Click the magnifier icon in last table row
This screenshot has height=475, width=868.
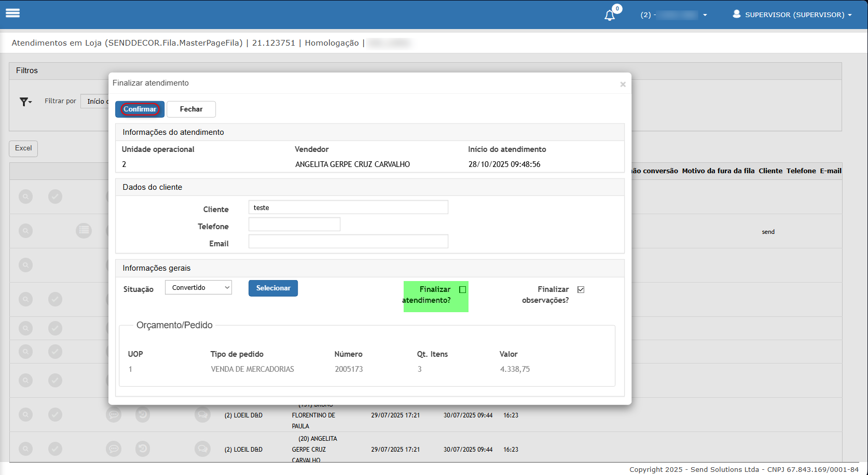tap(25, 449)
